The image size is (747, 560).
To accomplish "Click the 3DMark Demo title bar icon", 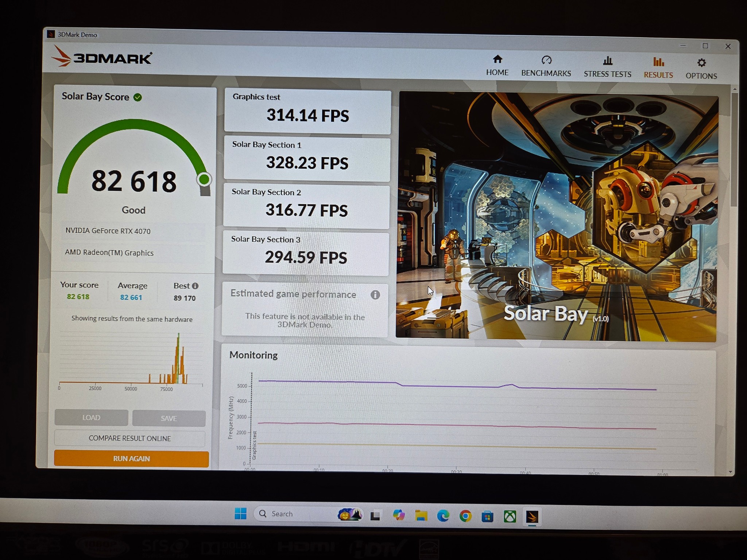I will [51, 34].
